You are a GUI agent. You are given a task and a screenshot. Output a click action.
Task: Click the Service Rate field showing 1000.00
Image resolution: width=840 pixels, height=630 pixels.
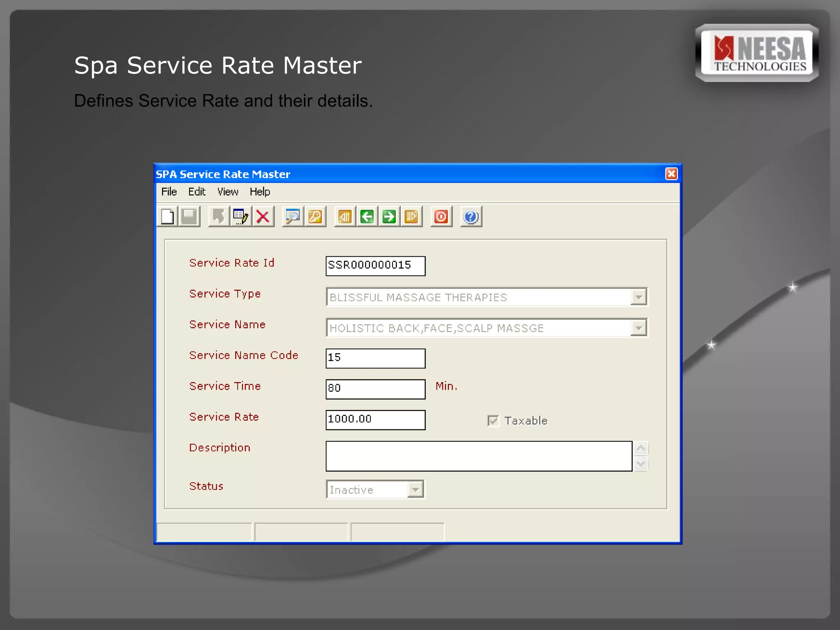(x=375, y=420)
